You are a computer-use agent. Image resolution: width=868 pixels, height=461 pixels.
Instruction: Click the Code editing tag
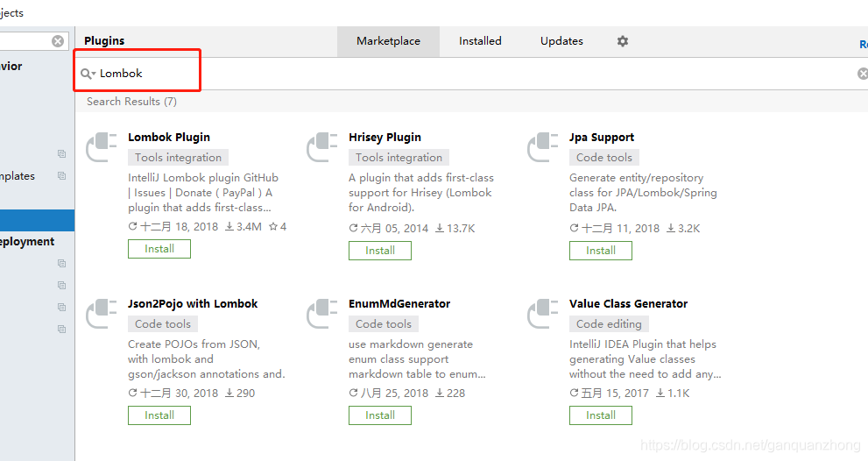pyautogui.click(x=609, y=324)
